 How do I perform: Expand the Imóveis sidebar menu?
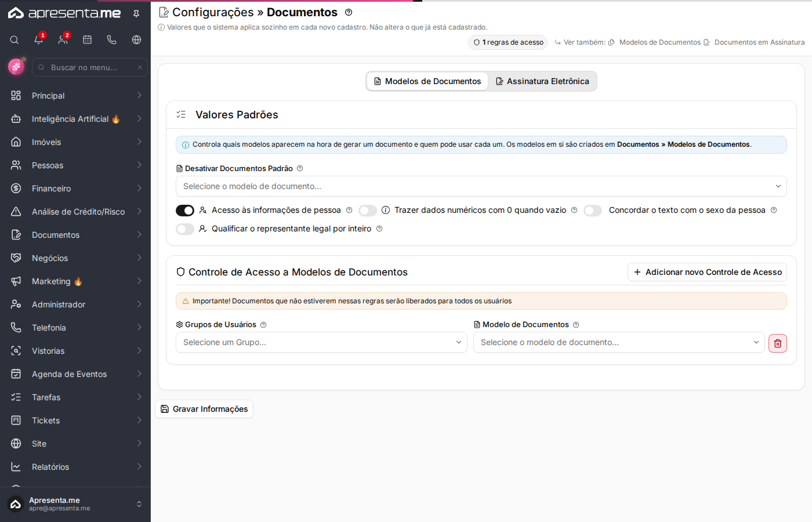(75, 142)
